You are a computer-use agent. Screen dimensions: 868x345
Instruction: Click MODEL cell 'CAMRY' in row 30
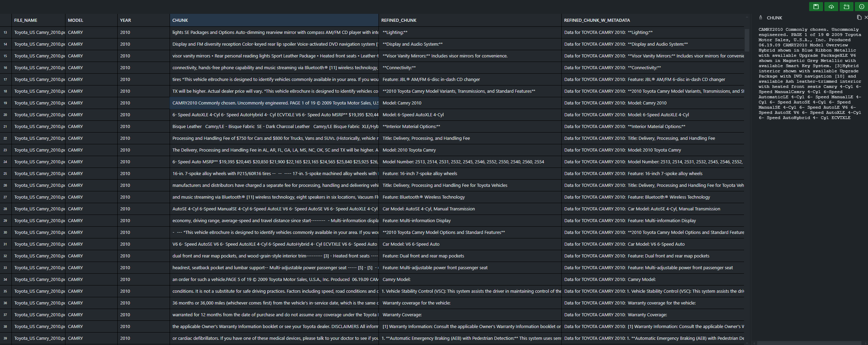click(91, 232)
